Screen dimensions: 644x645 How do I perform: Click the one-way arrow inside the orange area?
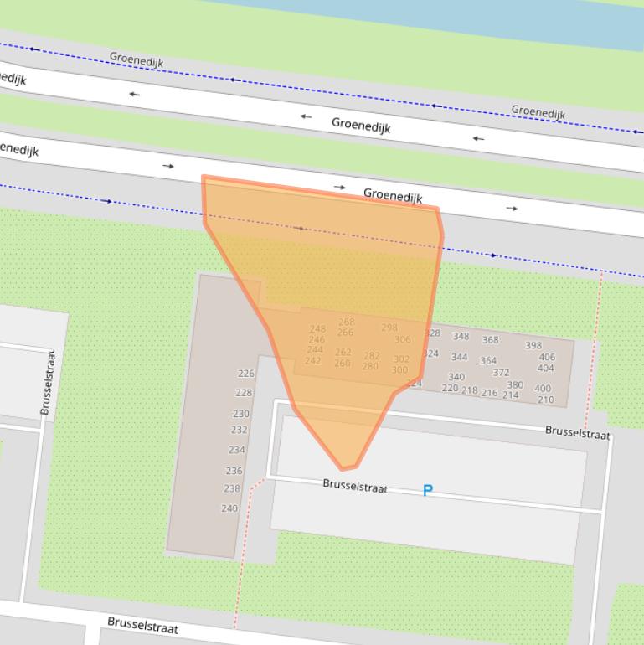(x=299, y=228)
